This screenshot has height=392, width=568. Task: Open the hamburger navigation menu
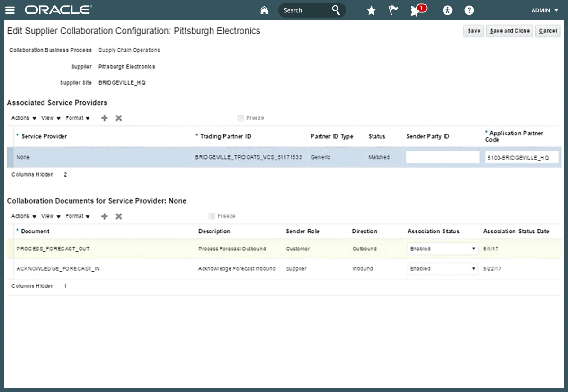pos(10,10)
